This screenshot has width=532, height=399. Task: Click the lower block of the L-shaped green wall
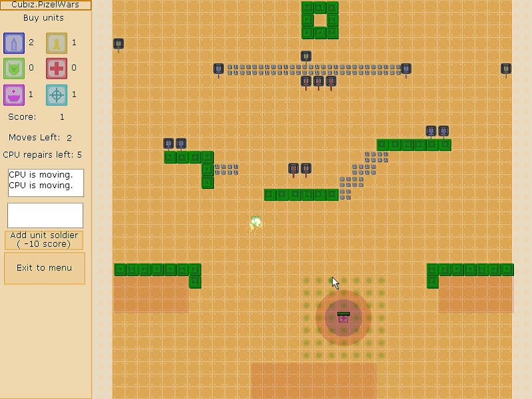pos(207,182)
